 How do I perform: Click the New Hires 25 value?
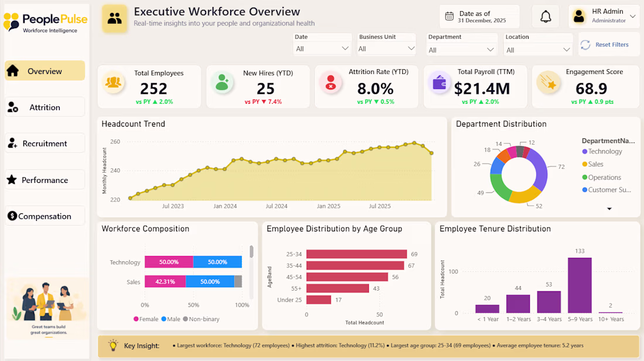[x=266, y=88]
